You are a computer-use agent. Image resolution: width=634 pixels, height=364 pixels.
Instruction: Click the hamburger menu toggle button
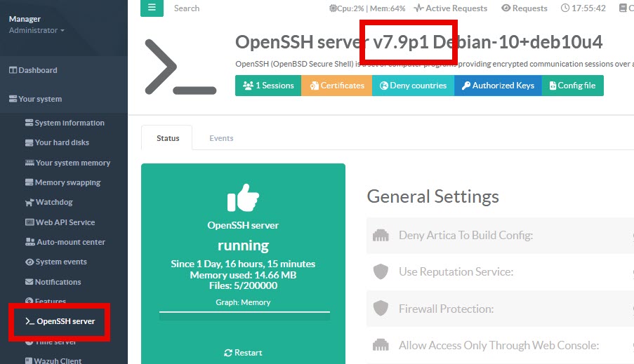point(152,8)
